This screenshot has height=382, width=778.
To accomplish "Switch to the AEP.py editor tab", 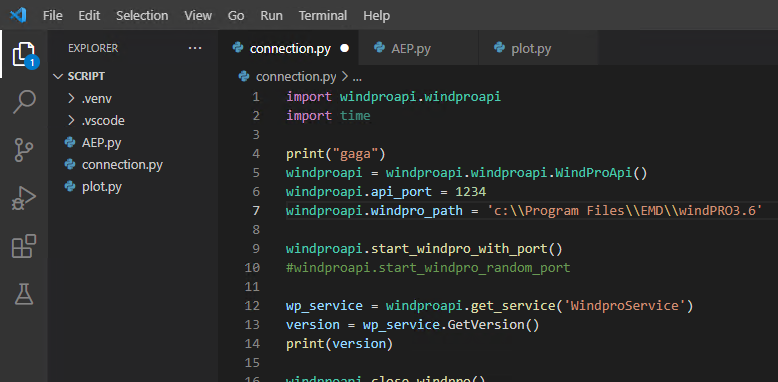I will pyautogui.click(x=418, y=49).
